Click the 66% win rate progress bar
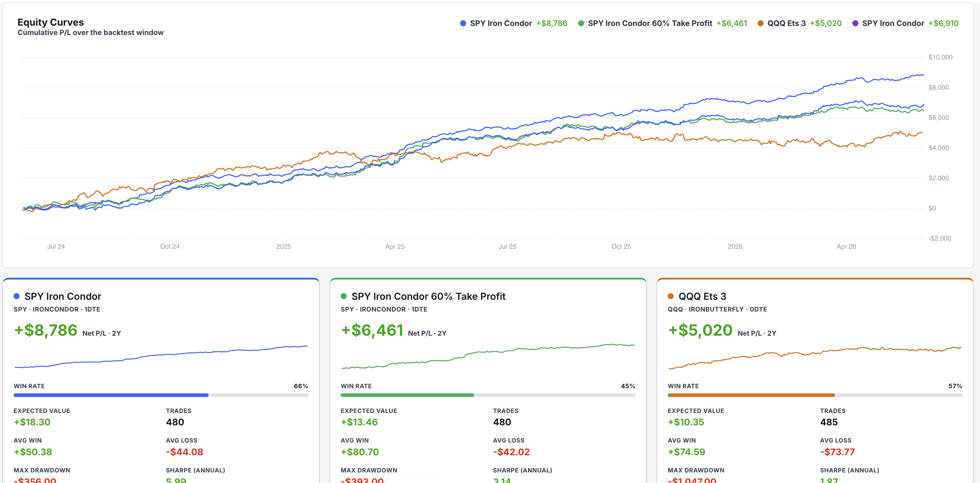 [161, 395]
